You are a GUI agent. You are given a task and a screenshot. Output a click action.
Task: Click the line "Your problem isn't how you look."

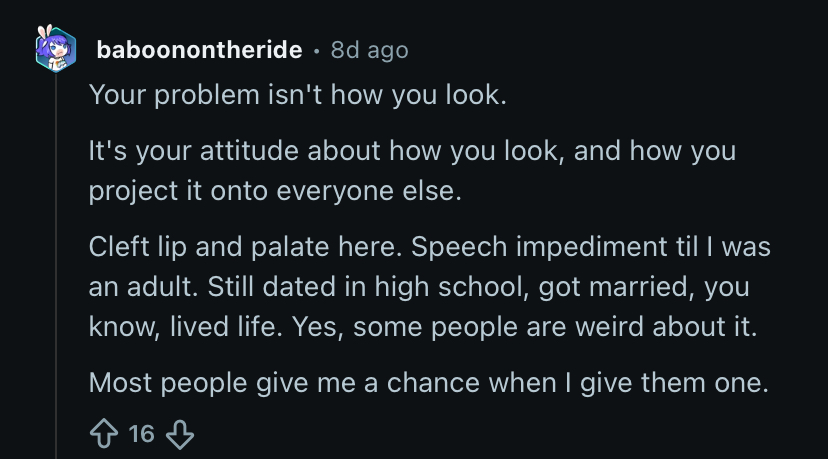point(298,96)
